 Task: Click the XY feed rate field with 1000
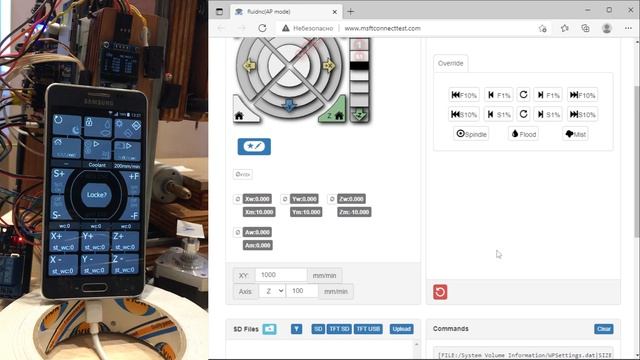point(281,275)
